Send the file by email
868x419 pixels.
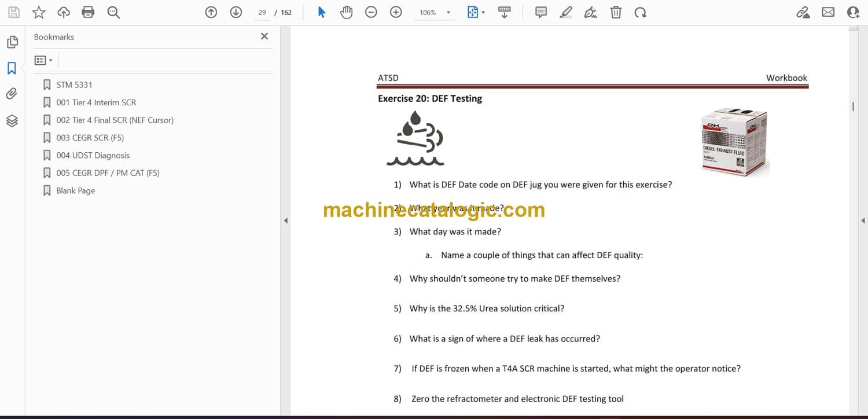point(828,12)
